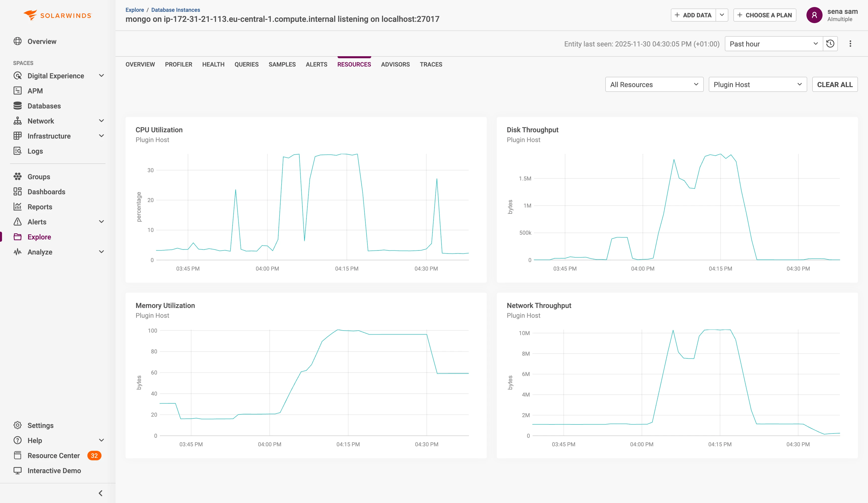
Task: Click the Explore folder icon
Action: coord(18,237)
